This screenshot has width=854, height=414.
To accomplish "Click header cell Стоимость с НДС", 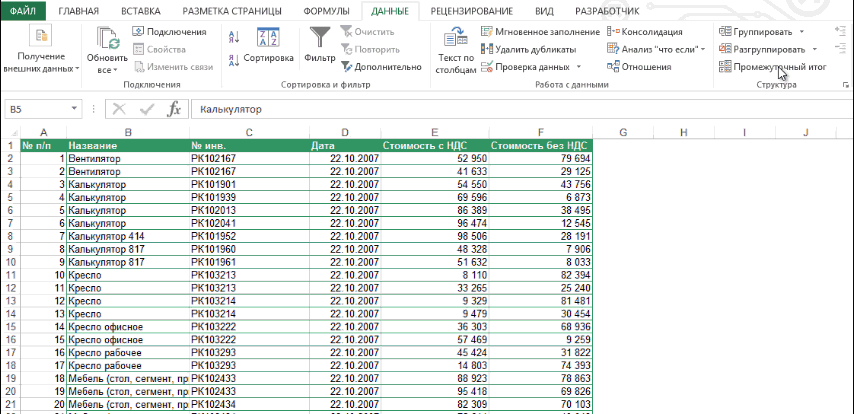I will tap(435, 145).
